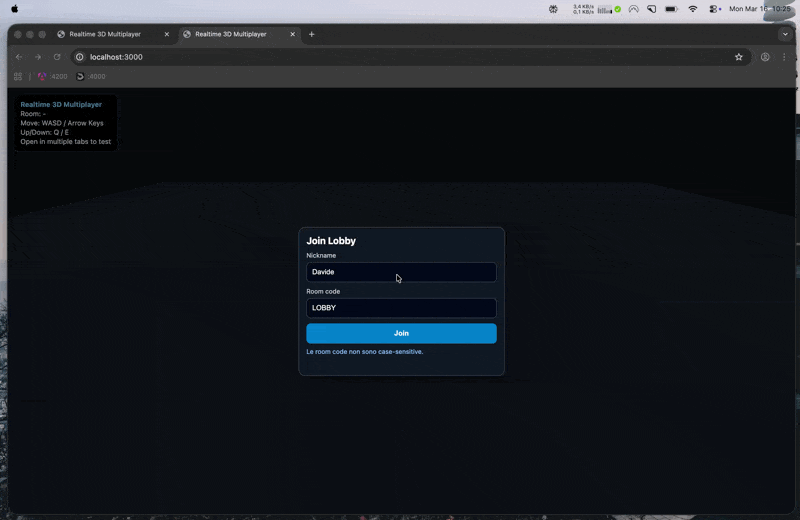This screenshot has height=520, width=800.
Task: Open the browser profile icon
Action: (765, 57)
